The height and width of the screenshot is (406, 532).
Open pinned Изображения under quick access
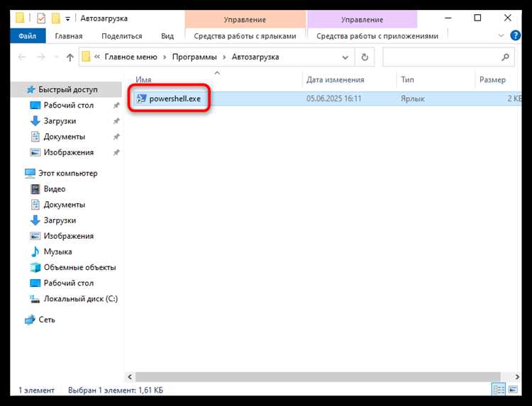[69, 152]
